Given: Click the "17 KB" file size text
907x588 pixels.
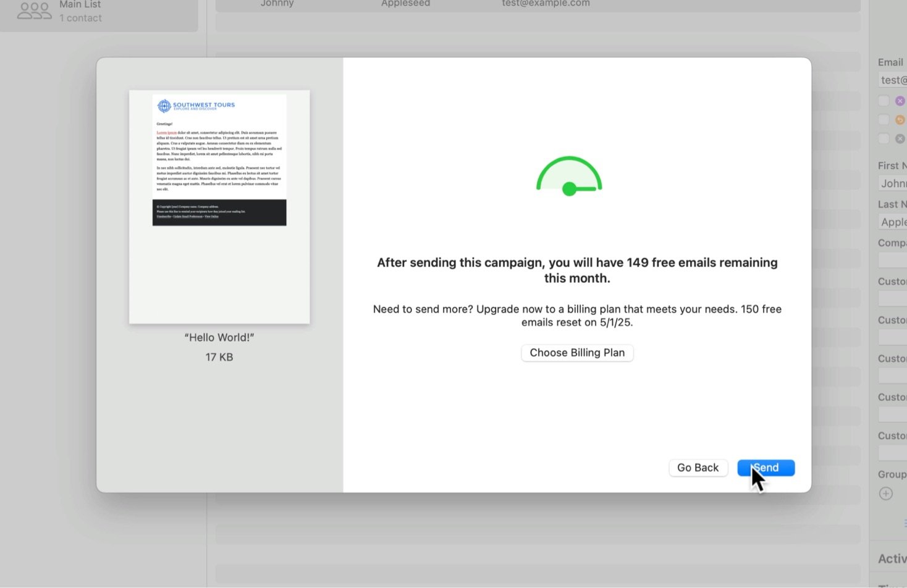Looking at the screenshot, I should [x=219, y=357].
